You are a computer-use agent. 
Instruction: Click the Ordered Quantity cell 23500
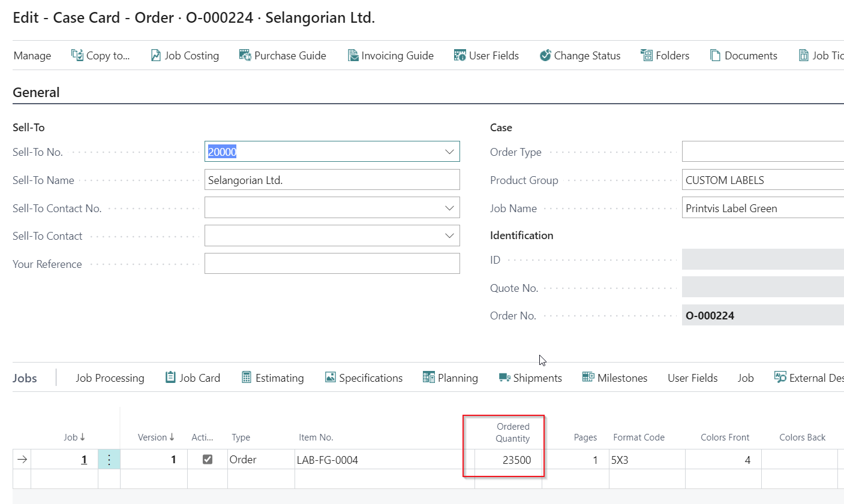(x=508, y=460)
